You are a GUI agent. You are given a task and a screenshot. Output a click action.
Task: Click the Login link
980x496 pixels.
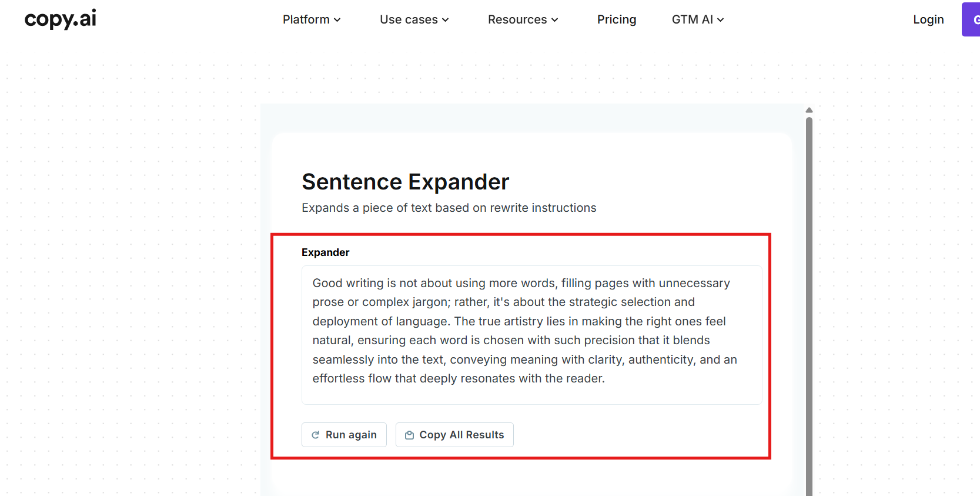click(x=928, y=19)
